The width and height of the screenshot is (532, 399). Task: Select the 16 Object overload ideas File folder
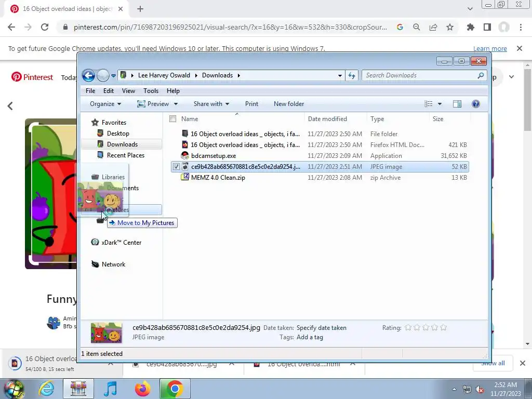[320, 134]
